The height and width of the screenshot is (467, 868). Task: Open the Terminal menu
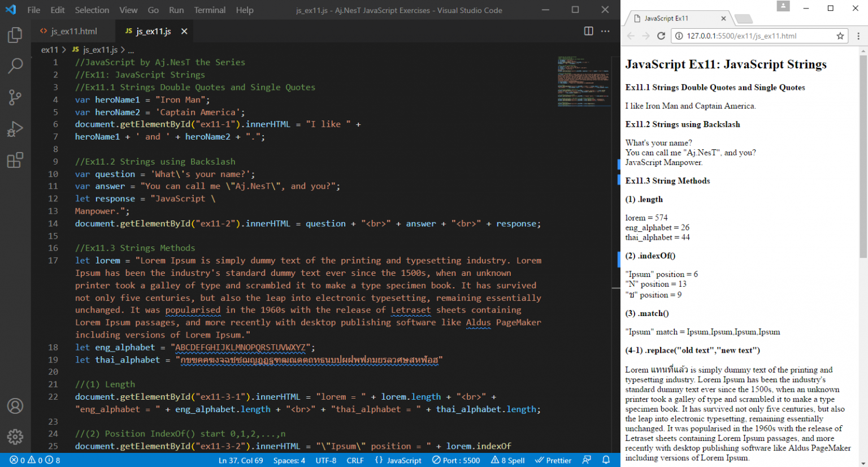[210, 10]
